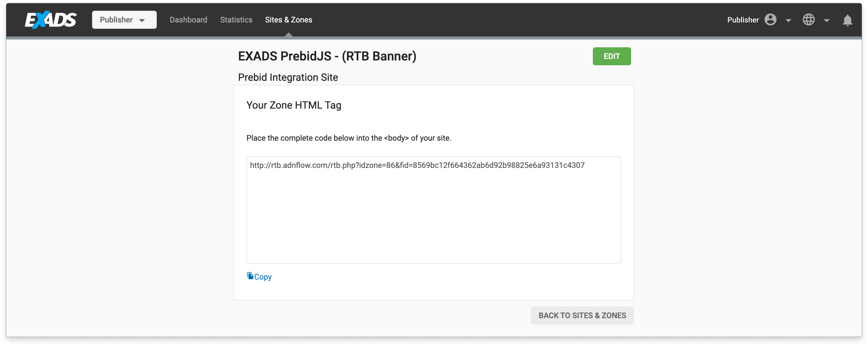
Task: Go to the Dashboard tab
Action: click(188, 20)
